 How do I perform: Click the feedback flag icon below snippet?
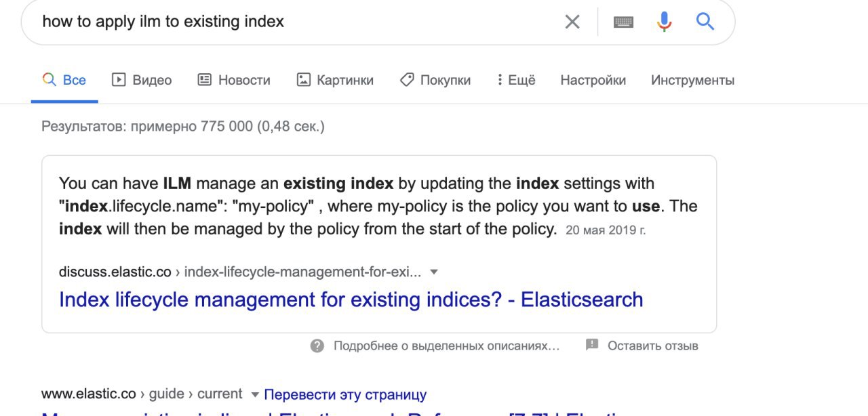pyautogui.click(x=592, y=346)
